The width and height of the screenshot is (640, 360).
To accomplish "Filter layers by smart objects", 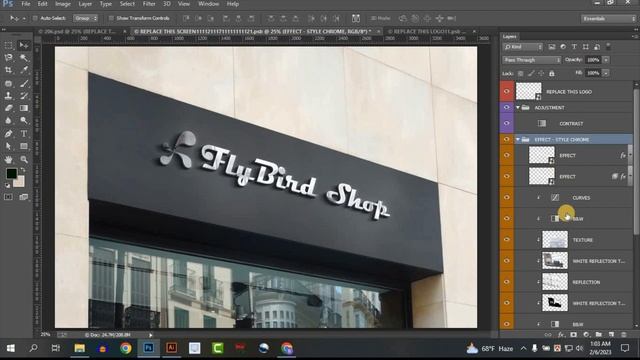I will pyautogui.click(x=597, y=47).
